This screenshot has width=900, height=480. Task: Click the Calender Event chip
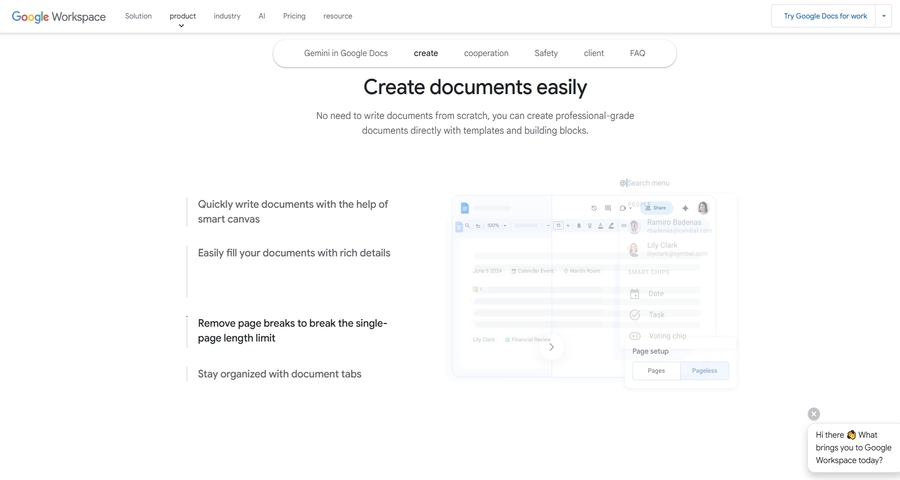pos(532,271)
